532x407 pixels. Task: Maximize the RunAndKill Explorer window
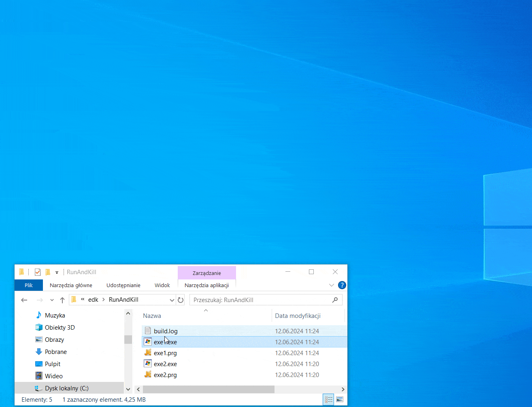point(311,272)
